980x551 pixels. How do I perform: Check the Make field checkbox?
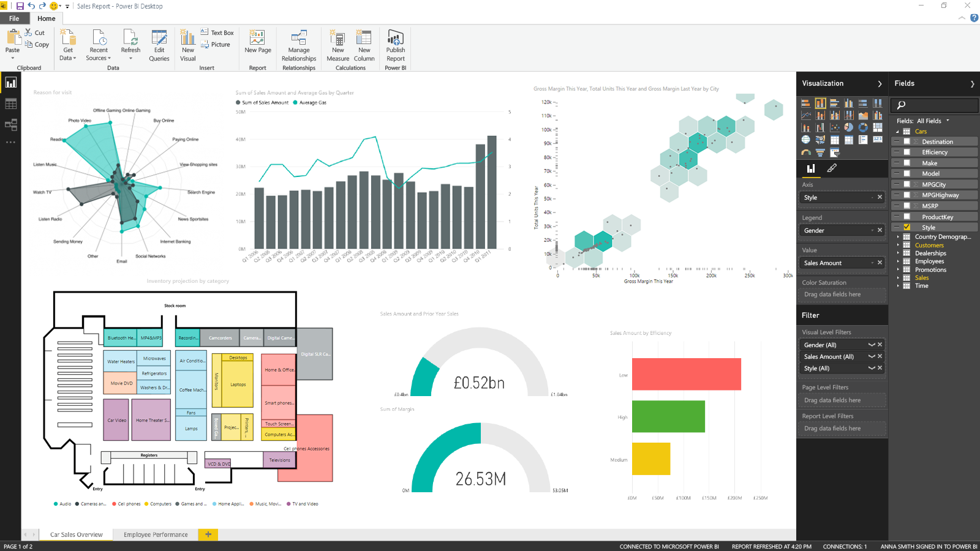(x=907, y=163)
